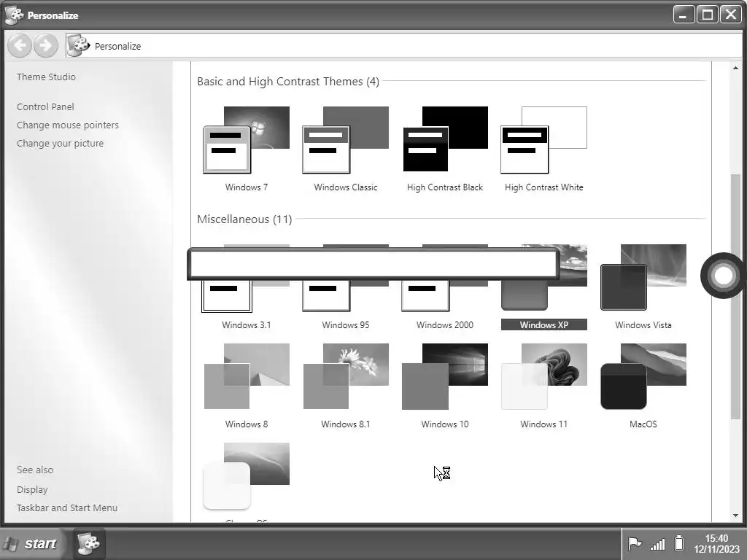The height and width of the screenshot is (560, 747).
Task: Maximize the Personalize window
Action: point(708,15)
